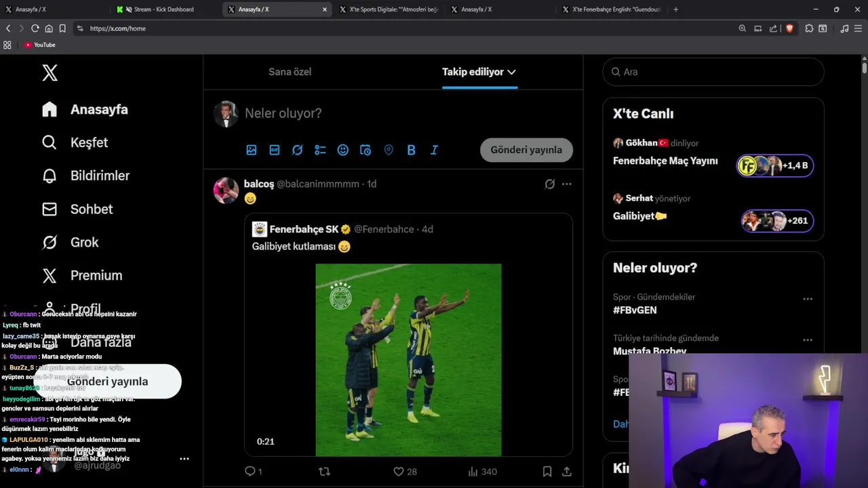
Task: Click the Ara search box
Action: point(713,72)
